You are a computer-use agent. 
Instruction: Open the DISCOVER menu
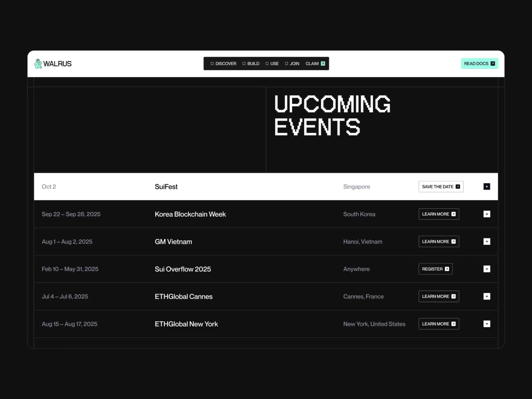[223, 64]
